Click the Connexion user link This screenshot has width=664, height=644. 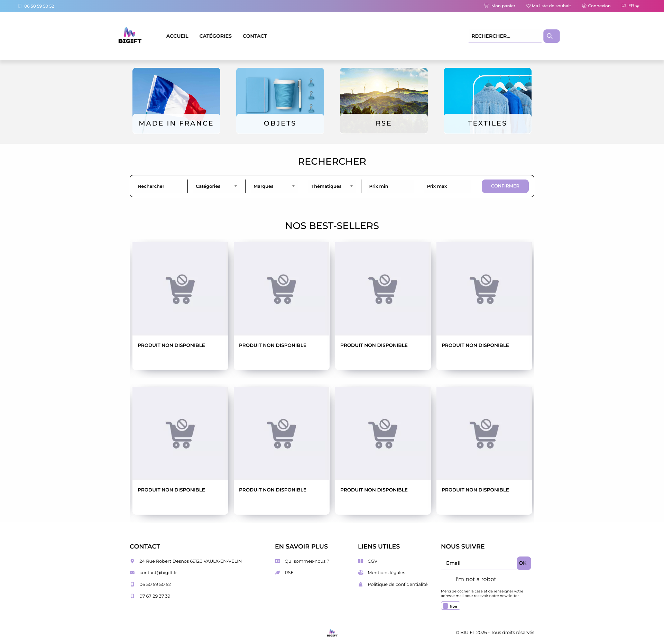pyautogui.click(x=596, y=6)
